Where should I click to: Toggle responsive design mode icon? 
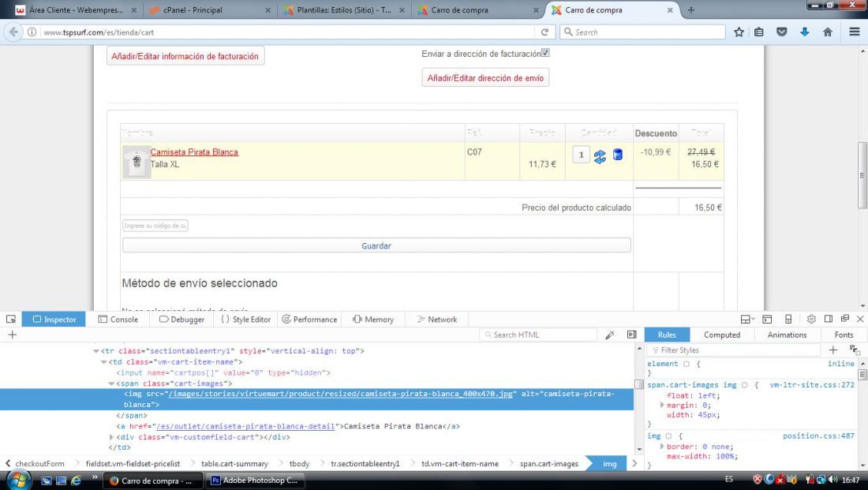(788, 320)
